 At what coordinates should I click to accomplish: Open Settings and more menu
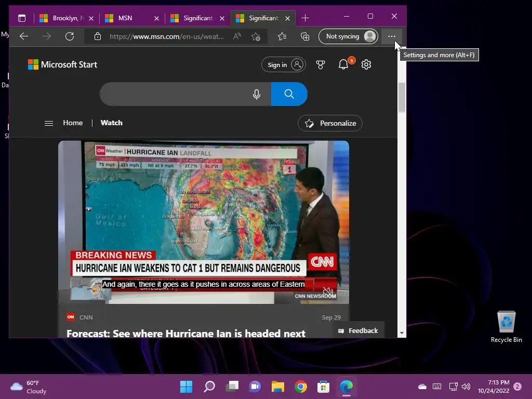pyautogui.click(x=392, y=36)
